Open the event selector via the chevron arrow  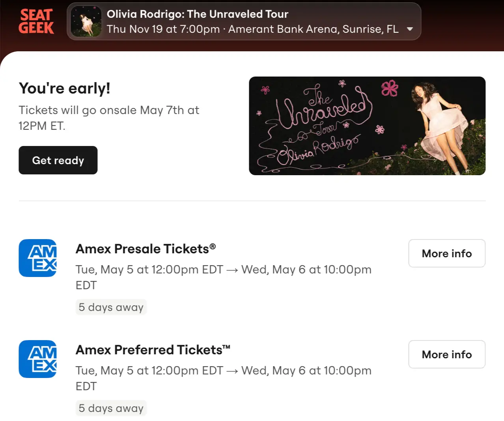(410, 29)
